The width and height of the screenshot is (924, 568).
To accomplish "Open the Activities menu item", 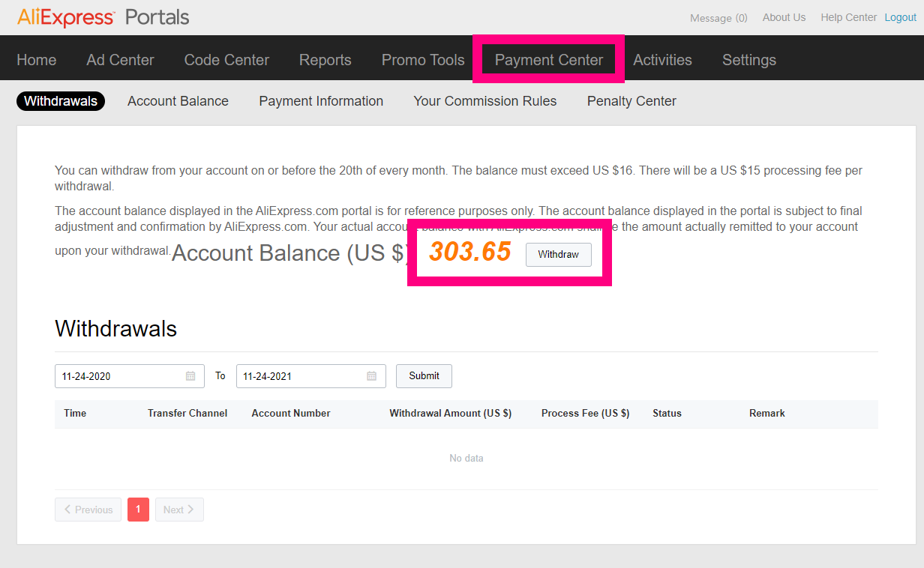I will (x=662, y=60).
